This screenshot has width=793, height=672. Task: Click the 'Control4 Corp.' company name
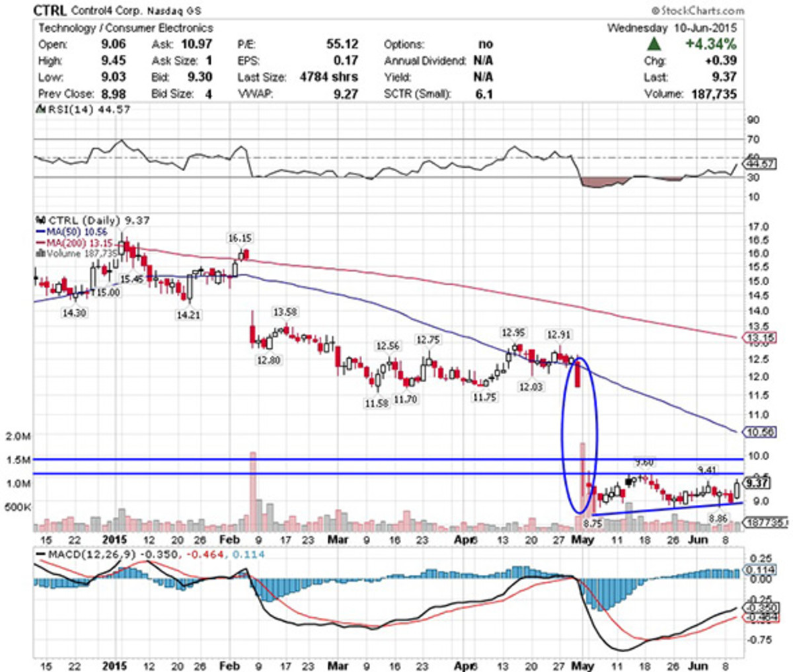[x=105, y=11]
